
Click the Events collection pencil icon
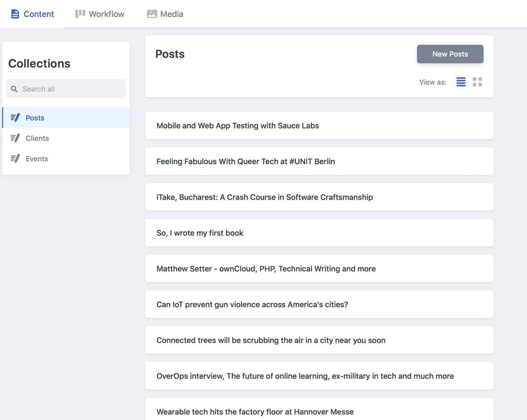tap(15, 159)
